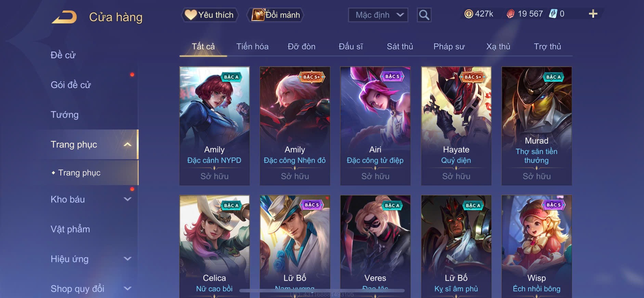The image size is (644, 298).
Task: Select the Tiến hóa tab
Action: pyautogui.click(x=252, y=46)
